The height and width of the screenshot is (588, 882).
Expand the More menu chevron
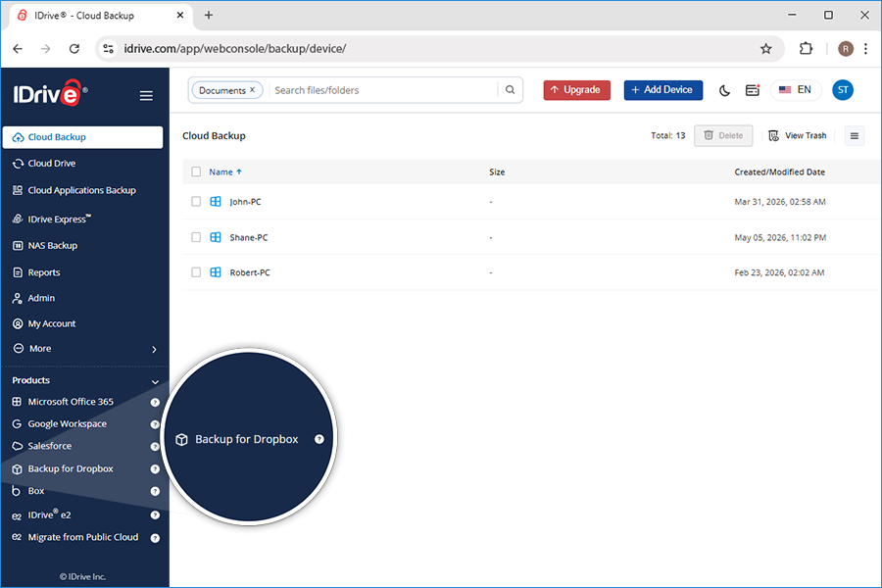point(154,350)
